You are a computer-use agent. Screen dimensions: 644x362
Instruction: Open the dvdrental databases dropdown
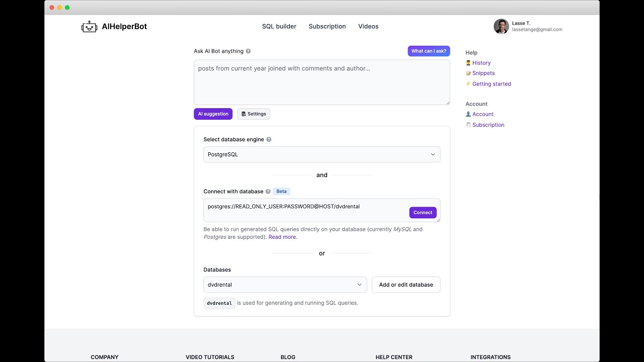(x=285, y=285)
